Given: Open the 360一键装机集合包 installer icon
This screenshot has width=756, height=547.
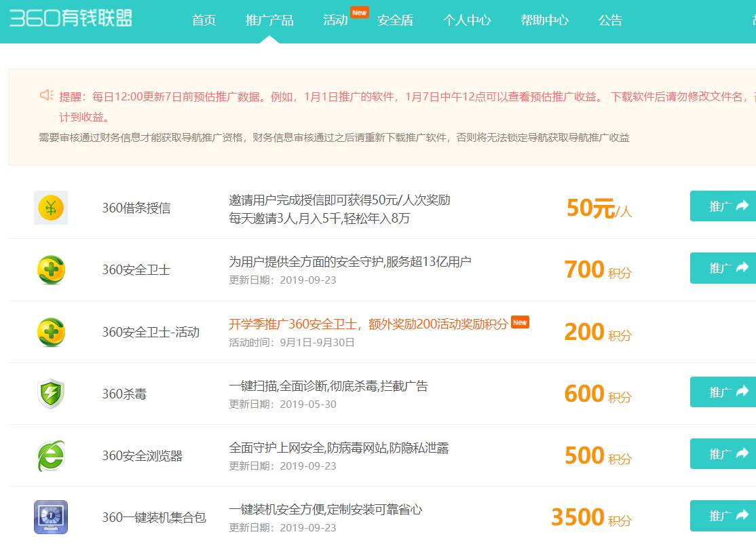Looking at the screenshot, I should click(x=50, y=516).
